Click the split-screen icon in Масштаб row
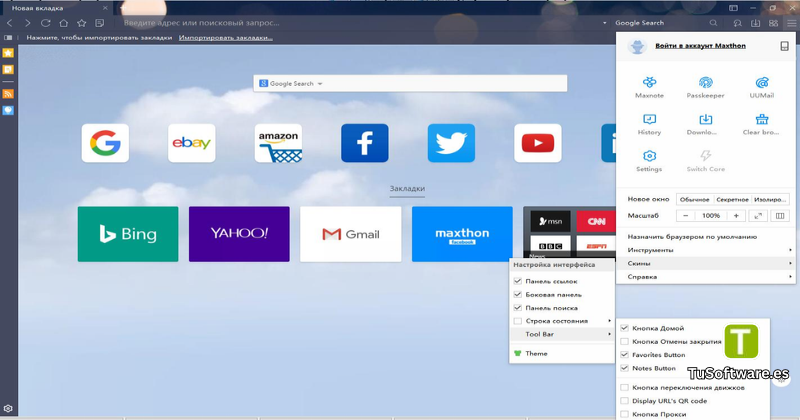800x420 pixels. coord(780,216)
